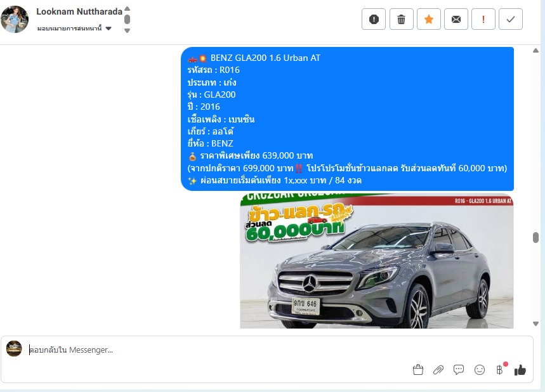The width and height of the screenshot is (545, 392).
Task: Open payment request baht icon
Action: (x=500, y=370)
